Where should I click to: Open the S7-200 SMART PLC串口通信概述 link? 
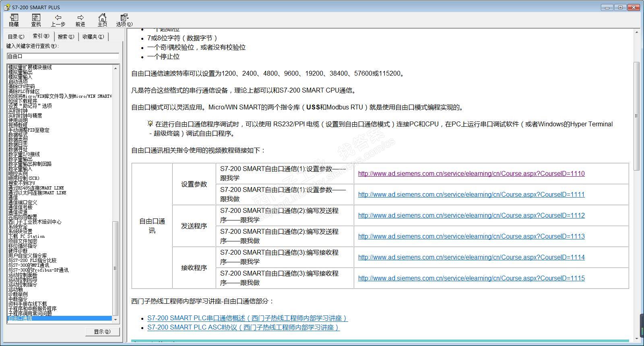point(248,318)
